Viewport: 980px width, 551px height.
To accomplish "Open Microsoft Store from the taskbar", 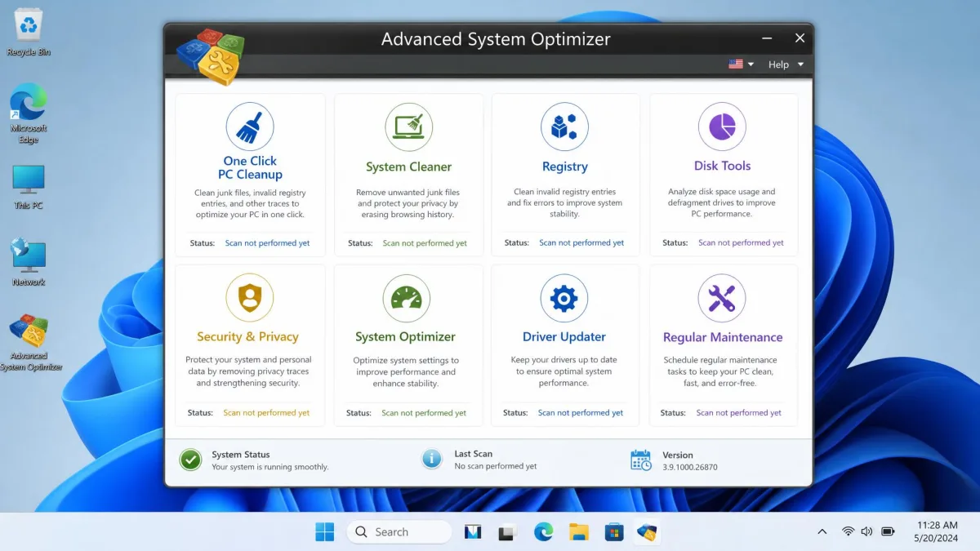I will click(614, 532).
